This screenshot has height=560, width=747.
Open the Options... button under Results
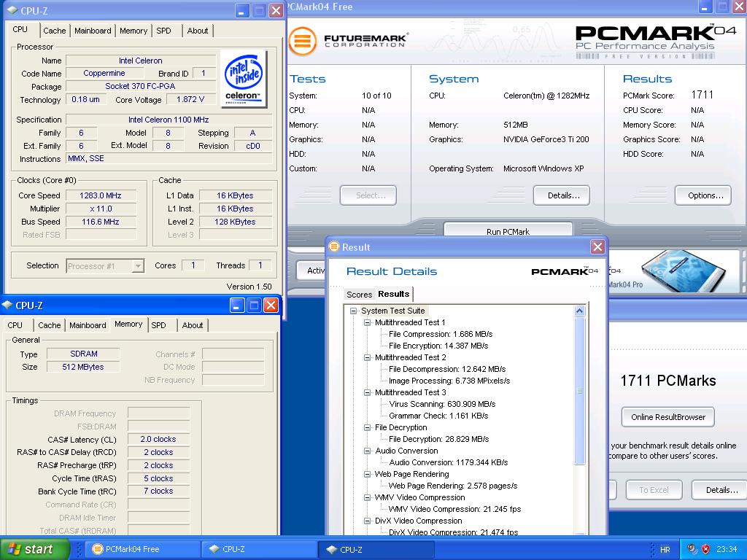tap(703, 195)
